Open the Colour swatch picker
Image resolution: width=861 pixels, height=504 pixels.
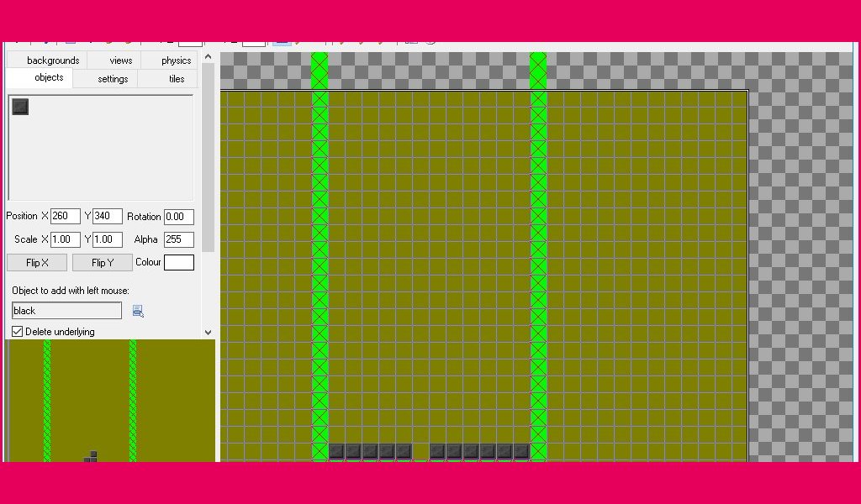[179, 262]
